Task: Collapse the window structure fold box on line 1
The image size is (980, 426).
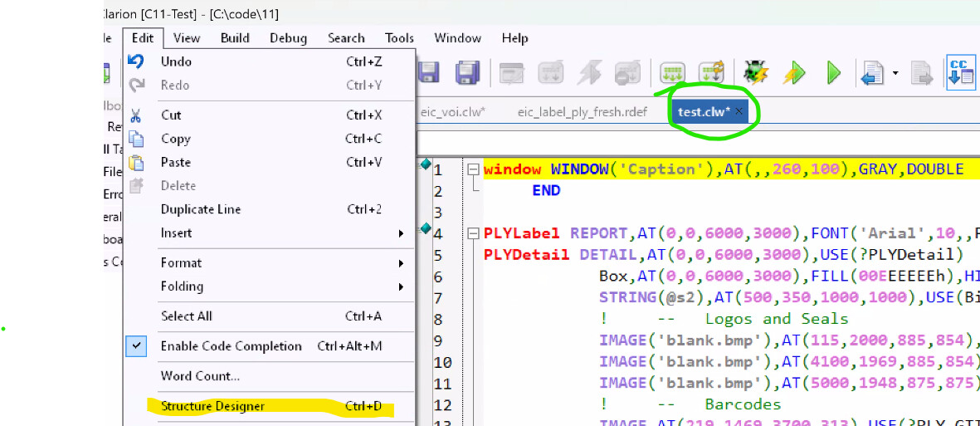Action: click(473, 169)
